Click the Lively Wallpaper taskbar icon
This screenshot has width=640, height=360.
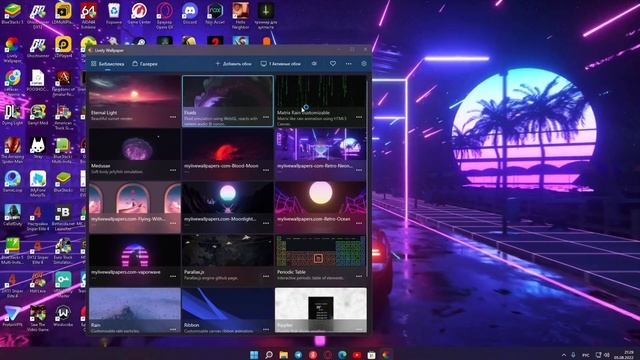(386, 355)
